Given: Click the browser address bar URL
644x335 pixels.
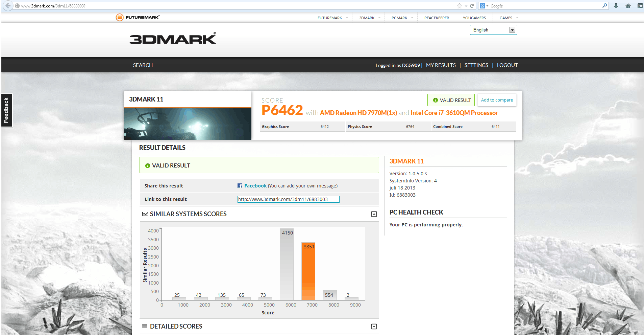Looking at the screenshot, I should [x=53, y=6].
